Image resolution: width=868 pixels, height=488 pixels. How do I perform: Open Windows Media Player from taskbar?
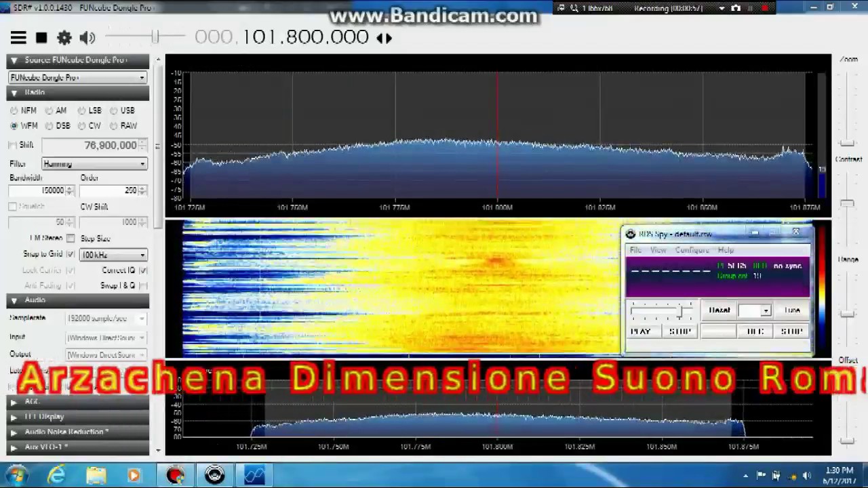point(134,475)
